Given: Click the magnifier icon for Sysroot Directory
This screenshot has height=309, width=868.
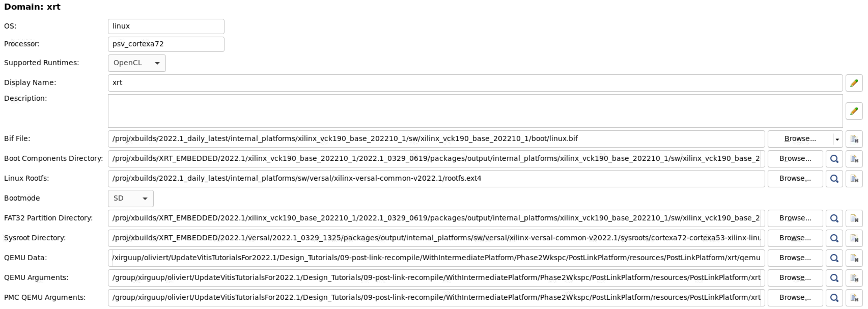Looking at the screenshot, I should tap(834, 238).
